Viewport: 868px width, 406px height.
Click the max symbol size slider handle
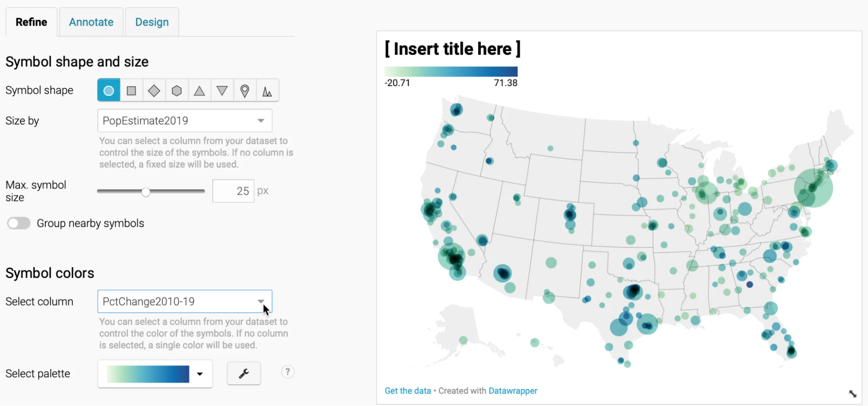[x=146, y=192]
